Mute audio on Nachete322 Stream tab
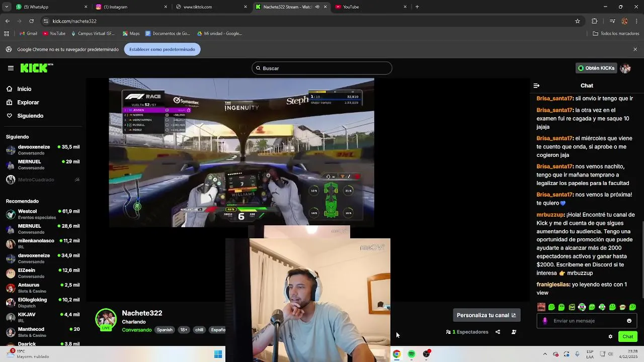This screenshot has height=362, width=644. coord(317,7)
